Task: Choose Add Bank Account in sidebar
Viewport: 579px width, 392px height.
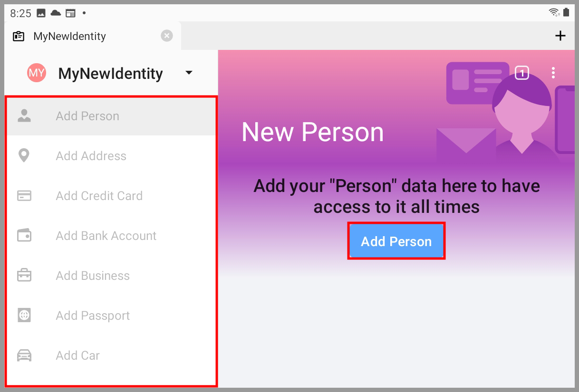Action: 111,236
